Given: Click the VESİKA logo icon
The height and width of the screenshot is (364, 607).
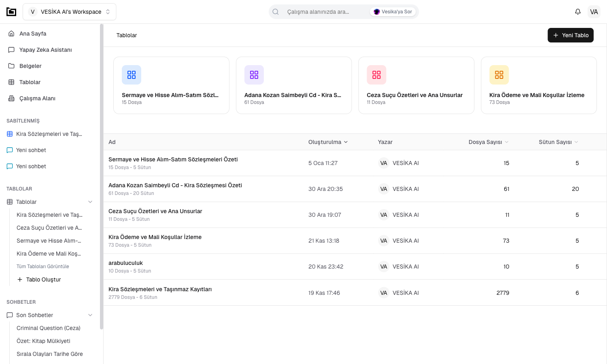Looking at the screenshot, I should (11, 12).
